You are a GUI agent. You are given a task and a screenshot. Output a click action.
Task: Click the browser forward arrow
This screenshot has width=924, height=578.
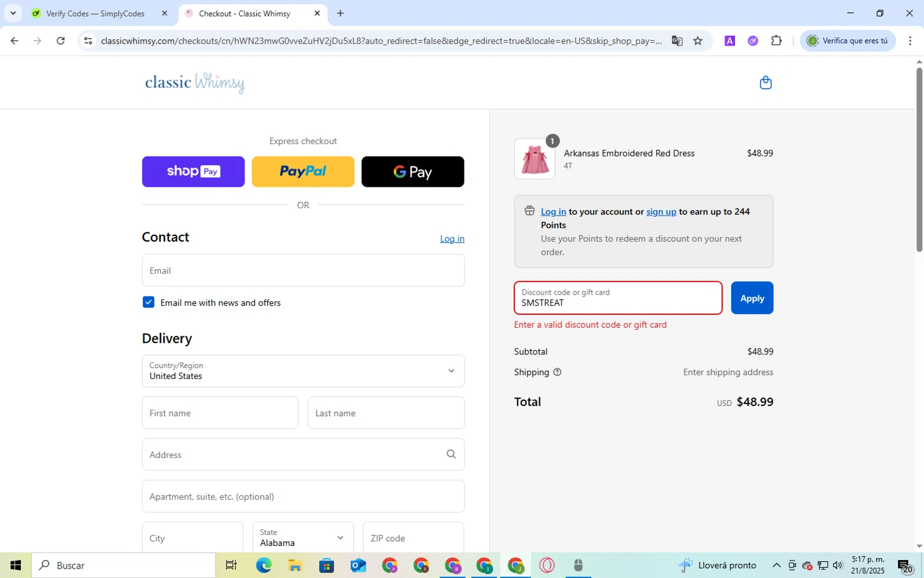[38, 41]
